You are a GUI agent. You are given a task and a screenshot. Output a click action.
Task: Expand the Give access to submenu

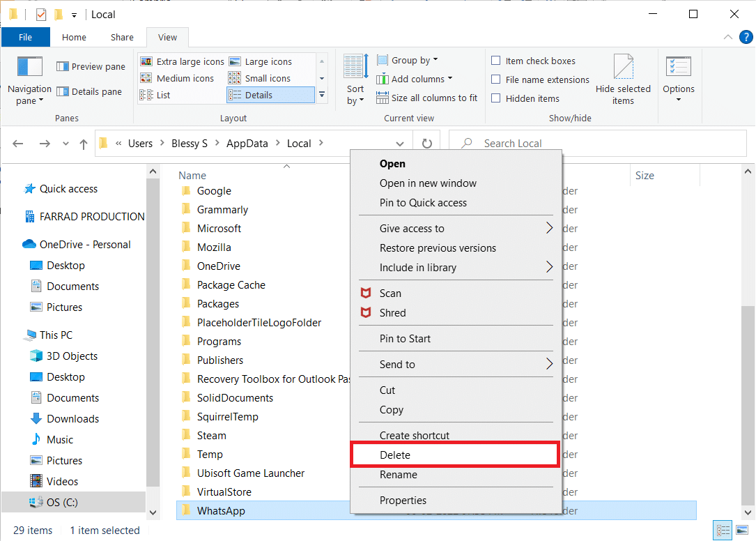pyautogui.click(x=456, y=228)
